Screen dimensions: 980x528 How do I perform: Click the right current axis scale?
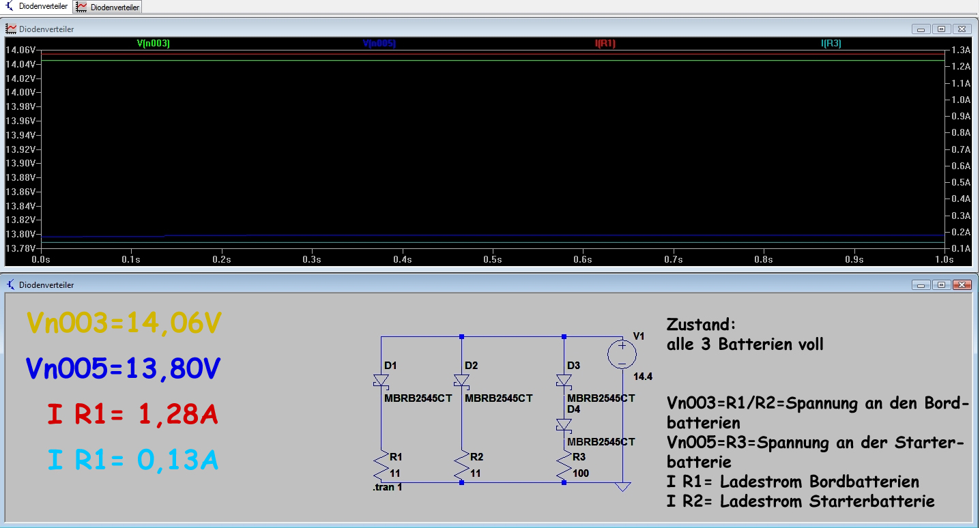[959, 150]
